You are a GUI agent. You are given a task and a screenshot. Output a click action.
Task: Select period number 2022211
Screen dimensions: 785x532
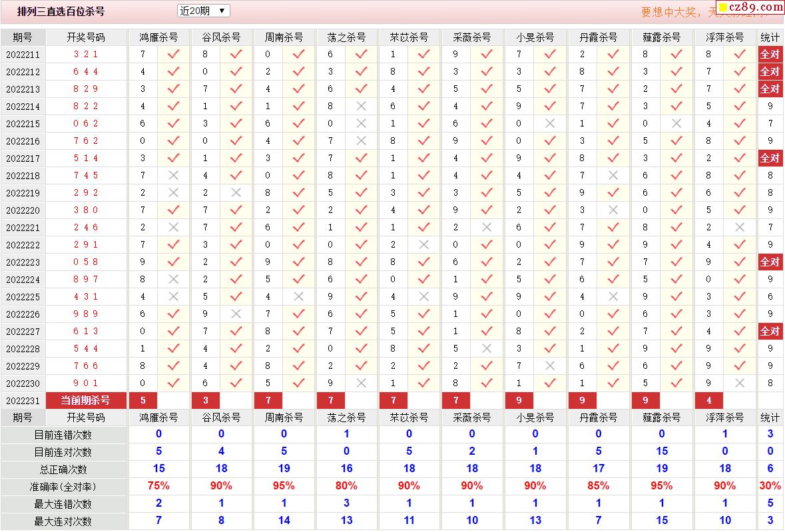pos(23,55)
